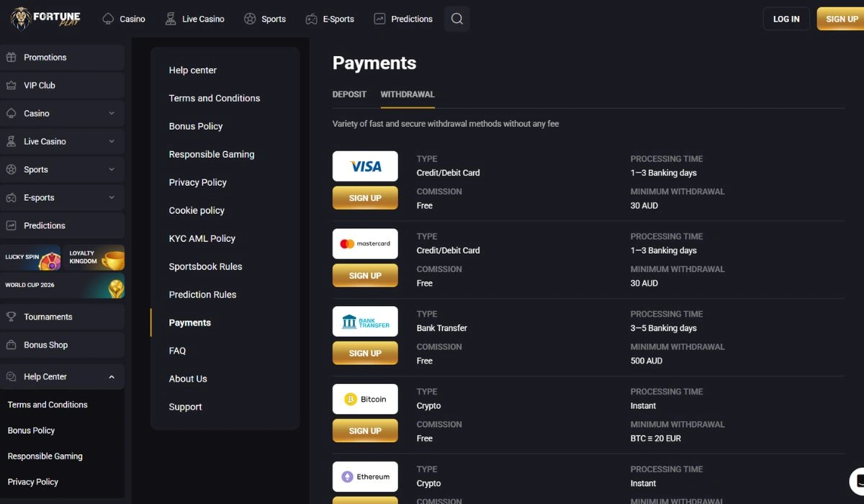Click the Predictions chart icon in top navigation
Screen dimensions: 864x504
[x=379, y=19]
